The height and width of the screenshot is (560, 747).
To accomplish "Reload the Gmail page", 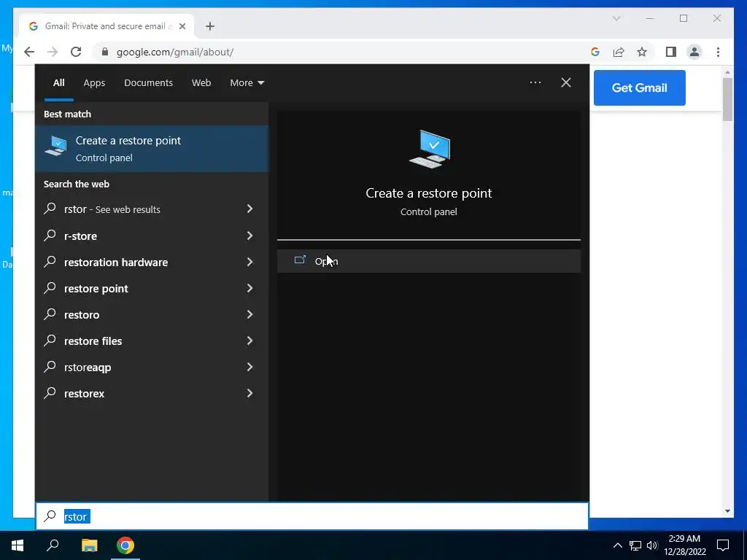I will tap(76, 52).
